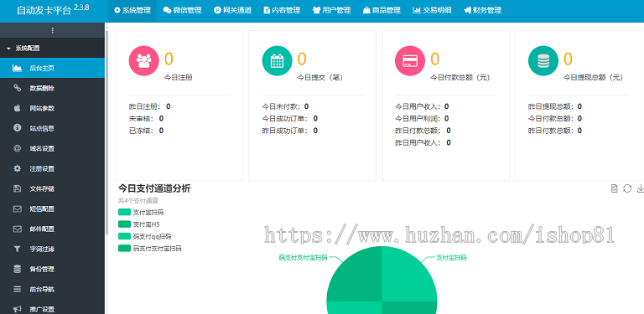
Task: Click the @ icon for 域名设置
Action: [18, 148]
